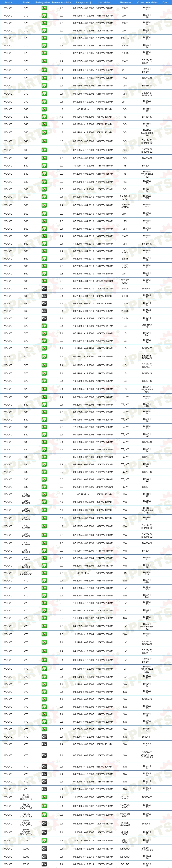Select the 'R 2,5 T AWD' cell
The height and width of the screenshot is (868, 172).
click(x=125, y=281)
